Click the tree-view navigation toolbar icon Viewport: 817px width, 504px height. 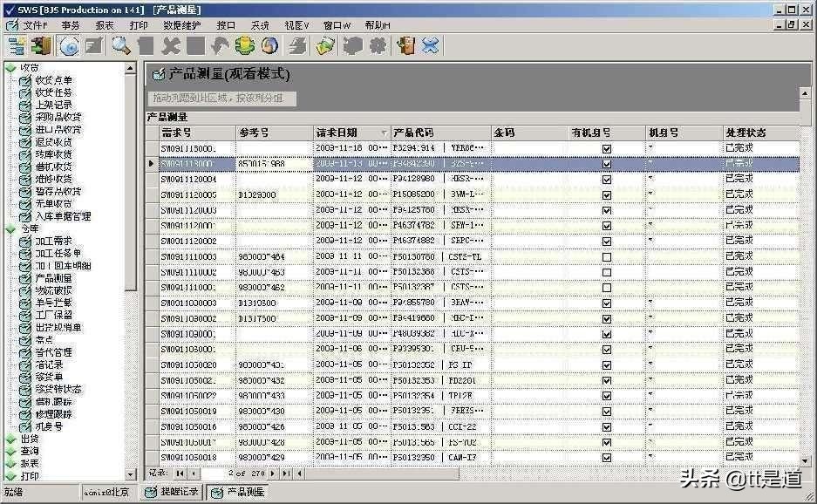click(17, 46)
